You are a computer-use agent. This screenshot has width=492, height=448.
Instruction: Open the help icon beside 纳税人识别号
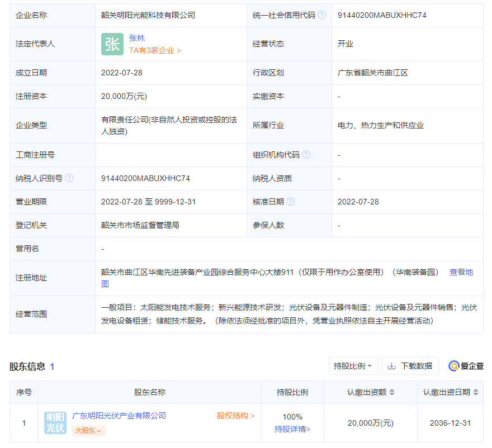pos(69,178)
